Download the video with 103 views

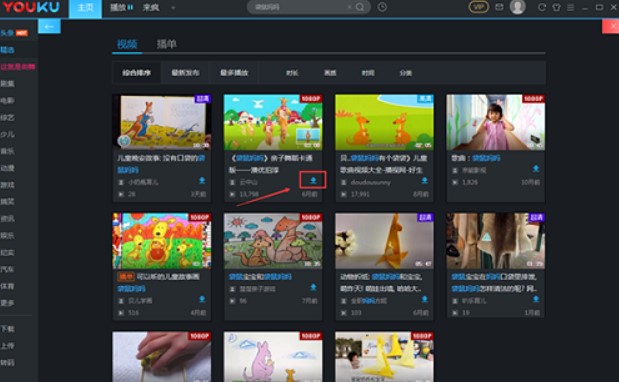(424, 299)
